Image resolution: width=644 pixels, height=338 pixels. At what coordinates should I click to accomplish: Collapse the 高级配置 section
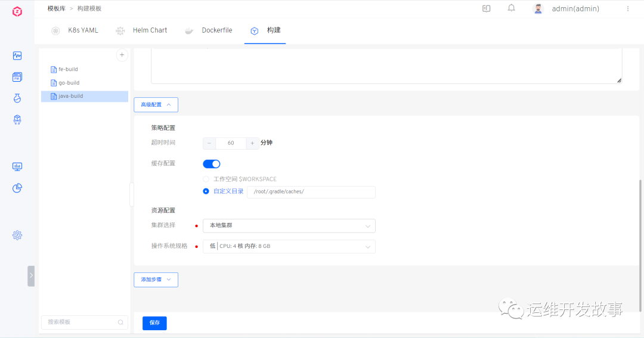coord(156,105)
